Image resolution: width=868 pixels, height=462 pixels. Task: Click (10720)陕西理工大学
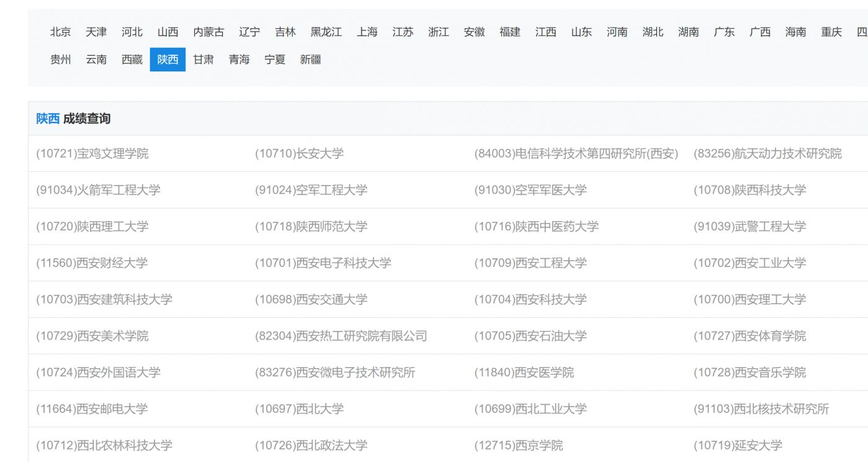coord(92,227)
